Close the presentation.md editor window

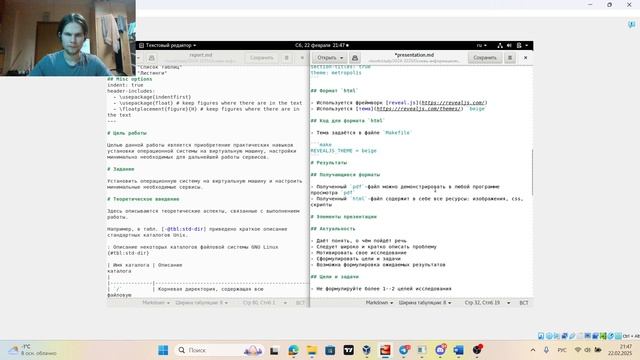(525, 58)
